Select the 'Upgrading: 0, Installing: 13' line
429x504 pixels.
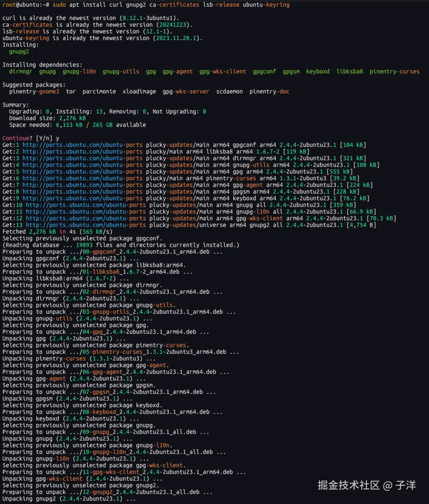[108, 112]
